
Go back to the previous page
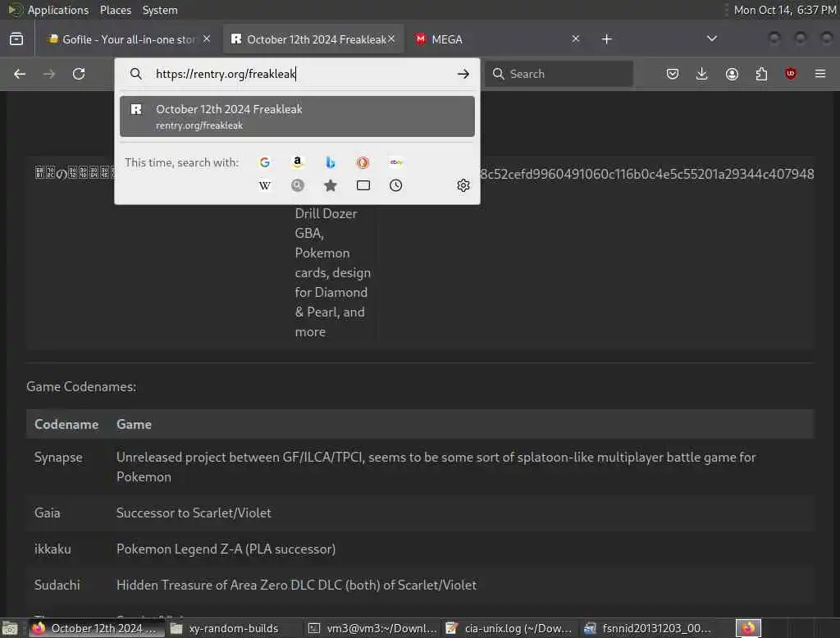pyautogui.click(x=20, y=74)
